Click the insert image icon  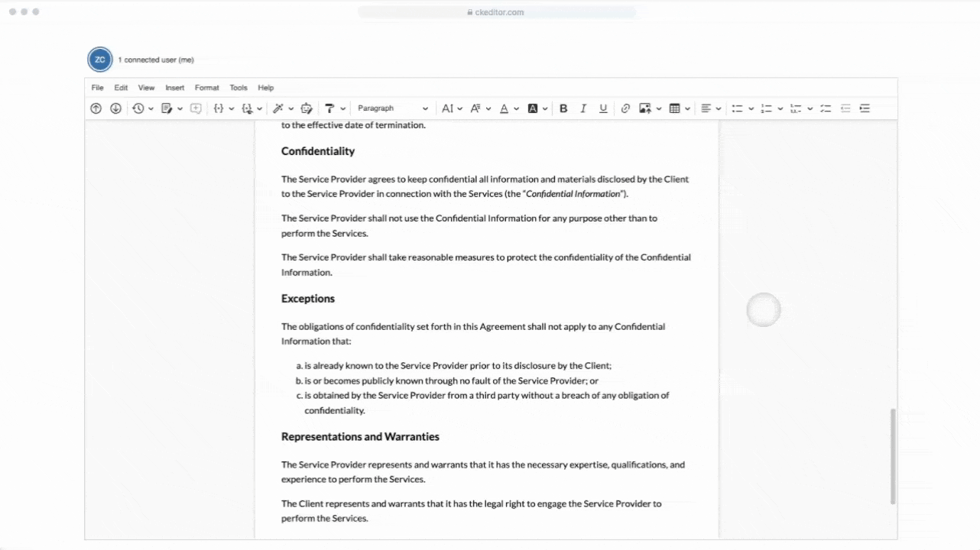pos(645,108)
